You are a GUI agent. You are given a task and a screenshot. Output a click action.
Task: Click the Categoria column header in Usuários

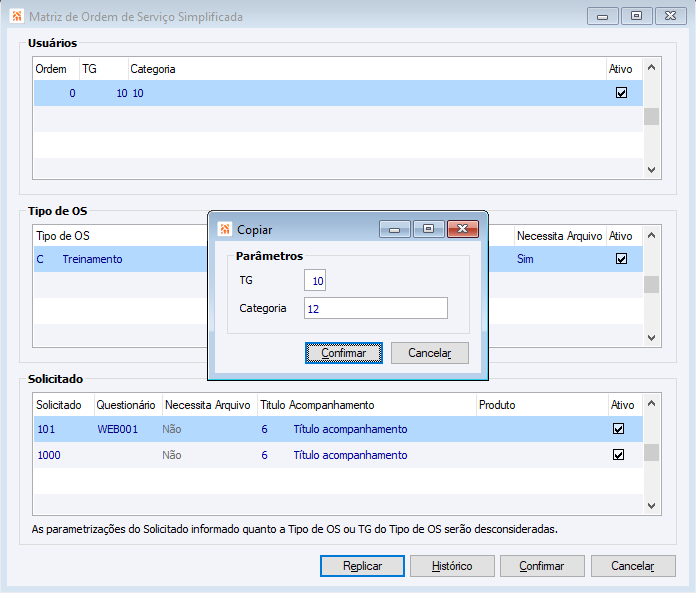click(368, 69)
